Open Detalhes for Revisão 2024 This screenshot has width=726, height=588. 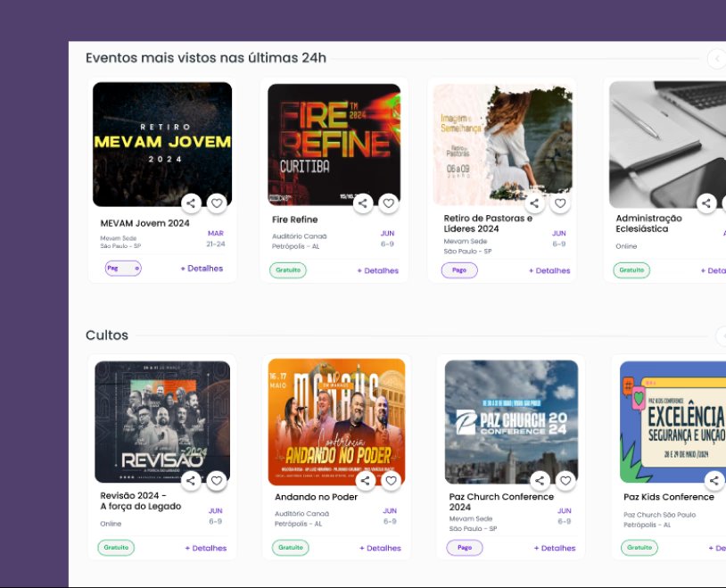click(206, 548)
